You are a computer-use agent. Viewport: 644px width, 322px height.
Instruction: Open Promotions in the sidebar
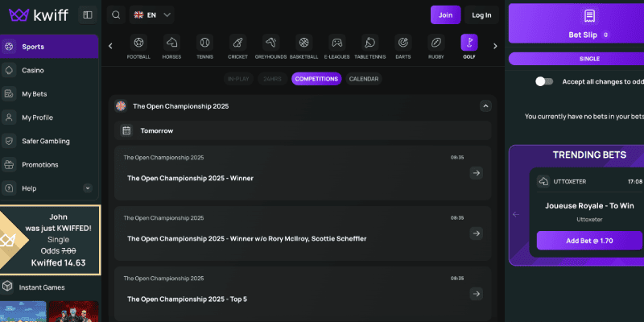point(49,165)
